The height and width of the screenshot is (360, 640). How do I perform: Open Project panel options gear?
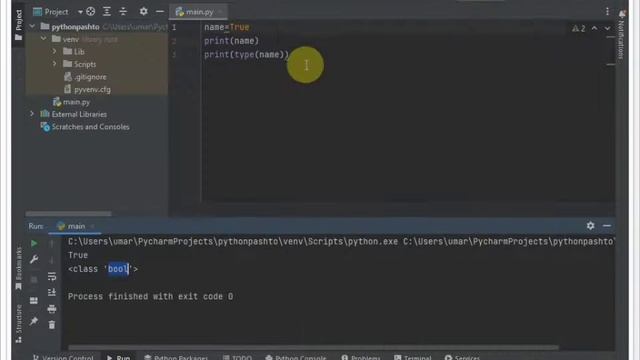coord(143,11)
